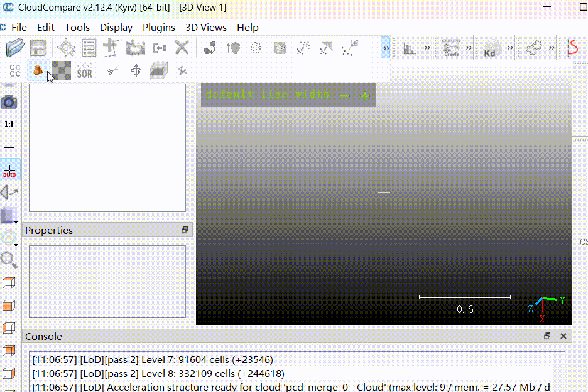The image size is (588, 392).
Task: Click the cube with the orange front face
Action: [9, 305]
